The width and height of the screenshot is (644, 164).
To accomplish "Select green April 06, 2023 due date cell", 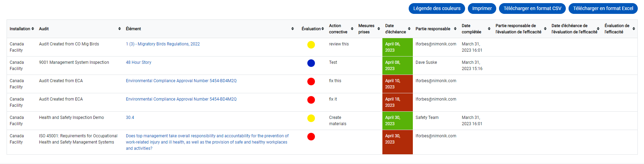I will click(398, 47).
